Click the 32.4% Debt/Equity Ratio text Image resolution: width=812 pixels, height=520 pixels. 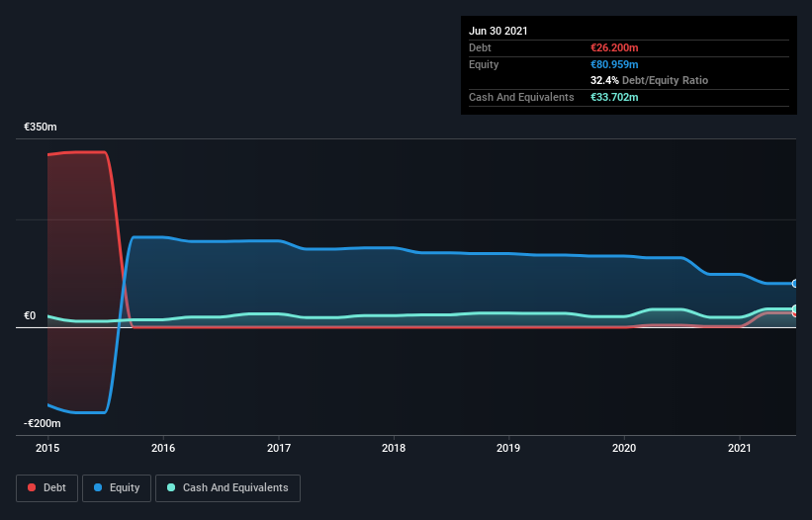click(650, 80)
